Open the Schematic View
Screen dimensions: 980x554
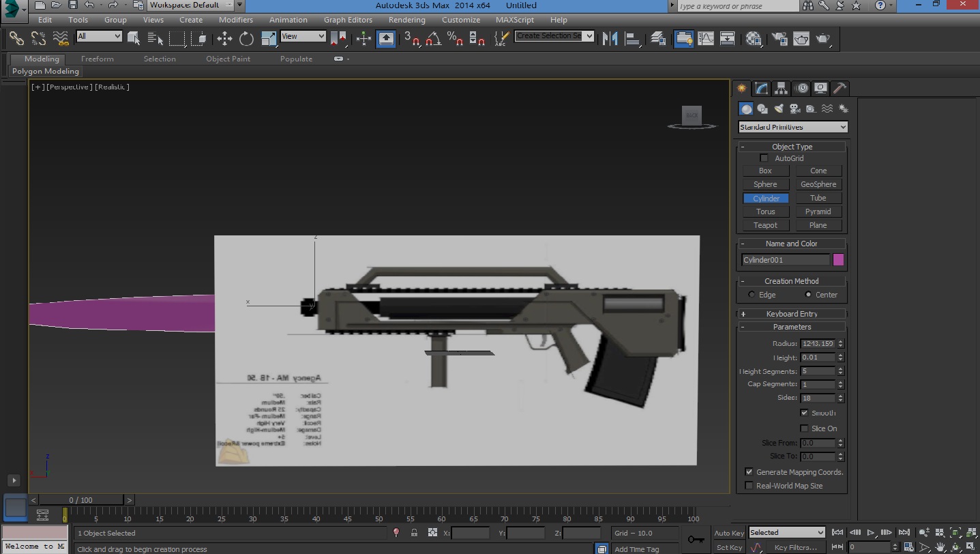728,38
